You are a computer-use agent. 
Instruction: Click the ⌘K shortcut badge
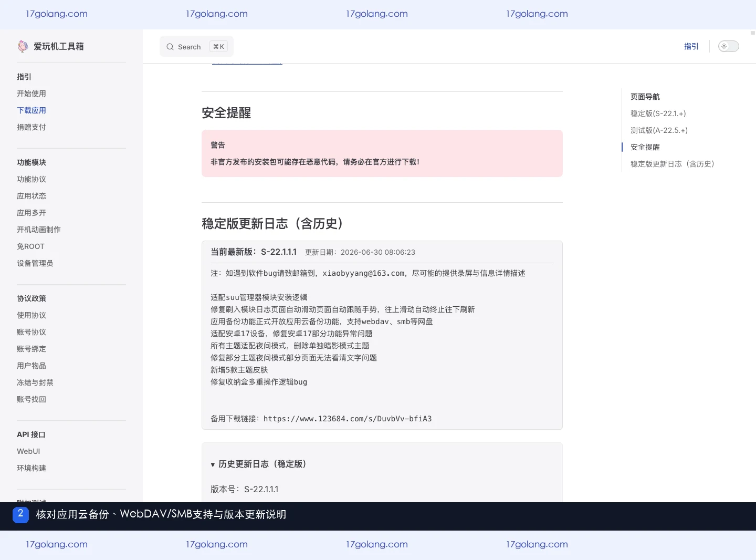(218, 47)
